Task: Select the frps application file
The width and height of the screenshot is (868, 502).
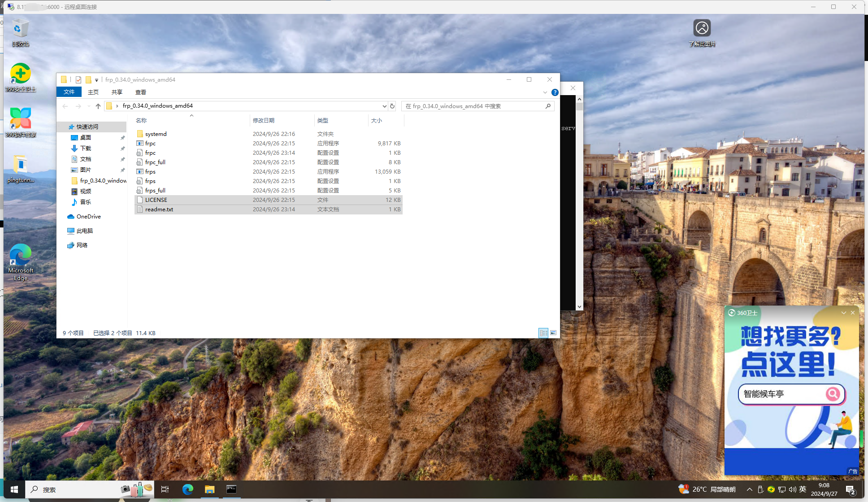Action: (268, 172)
